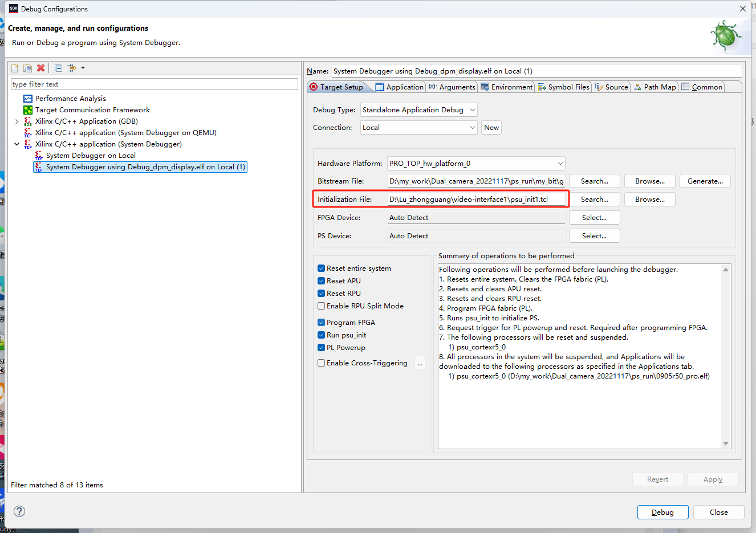Click the Performance Analysis icon

(x=28, y=99)
